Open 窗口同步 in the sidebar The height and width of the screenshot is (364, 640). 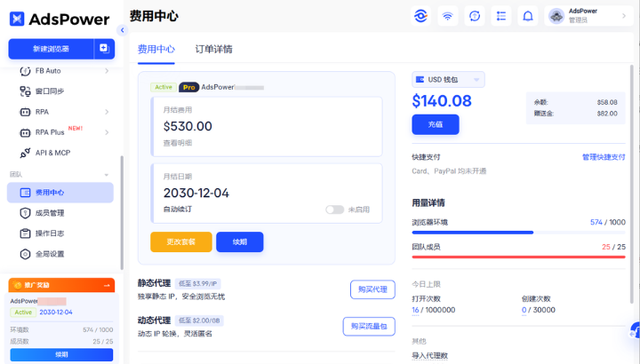(x=60, y=91)
